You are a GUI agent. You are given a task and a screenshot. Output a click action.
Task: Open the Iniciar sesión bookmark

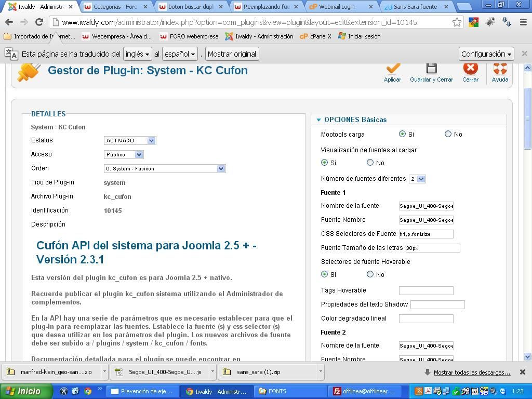click(360, 36)
